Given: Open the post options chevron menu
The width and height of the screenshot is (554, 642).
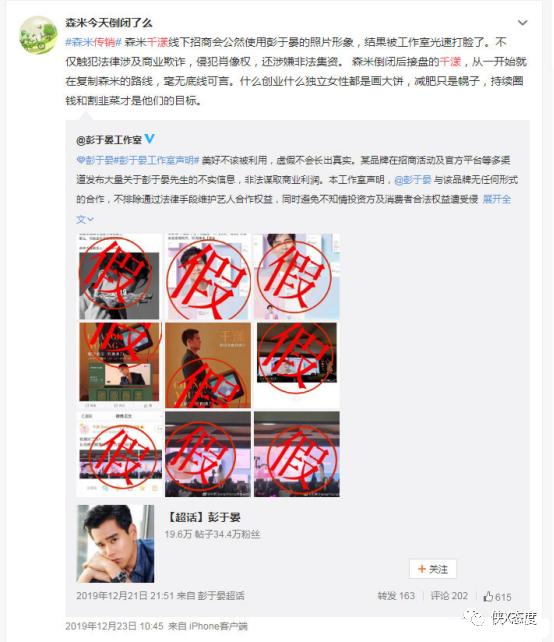Looking at the screenshot, I should (x=522, y=23).
